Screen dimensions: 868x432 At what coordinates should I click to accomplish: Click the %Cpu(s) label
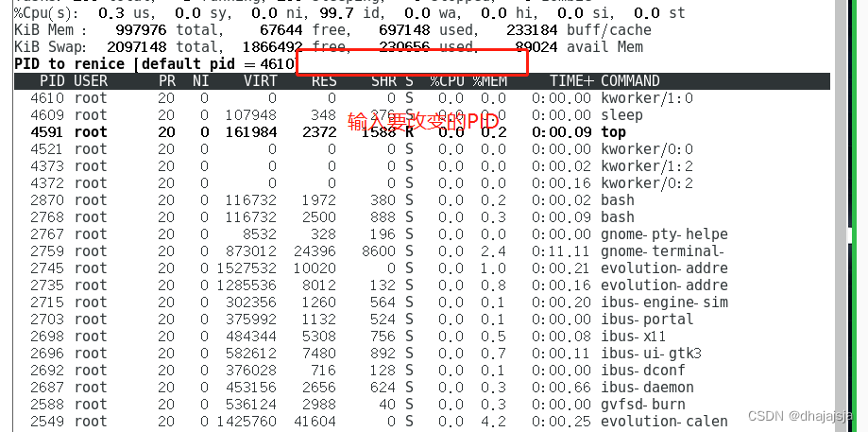tap(47, 12)
